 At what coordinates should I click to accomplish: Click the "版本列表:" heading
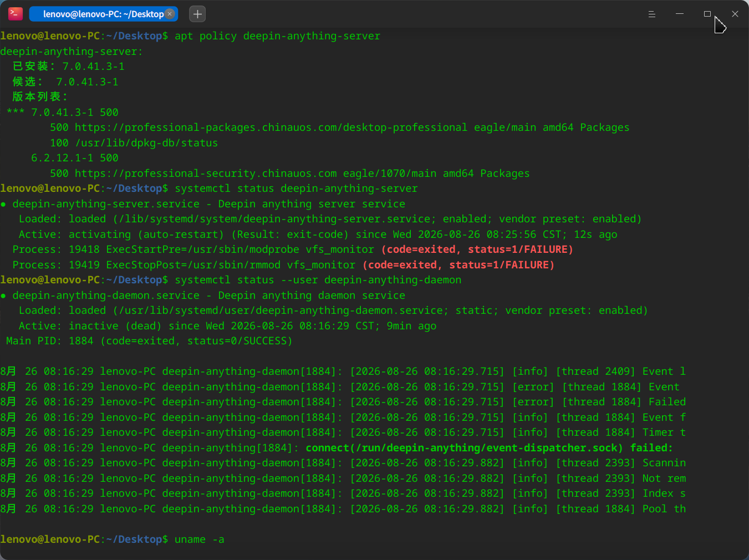tap(40, 97)
